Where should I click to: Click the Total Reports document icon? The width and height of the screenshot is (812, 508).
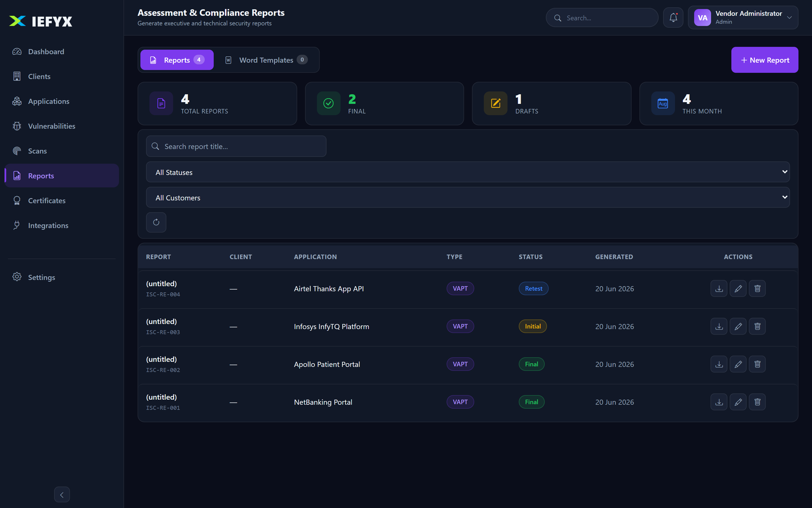161,103
